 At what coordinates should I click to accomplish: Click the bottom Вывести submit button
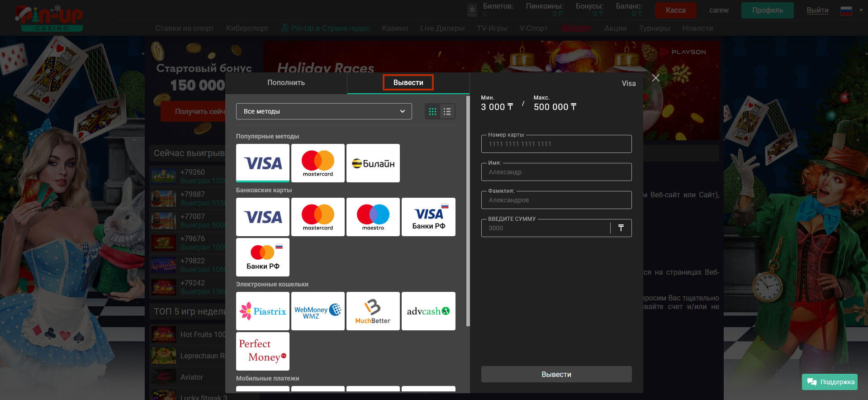pos(556,374)
